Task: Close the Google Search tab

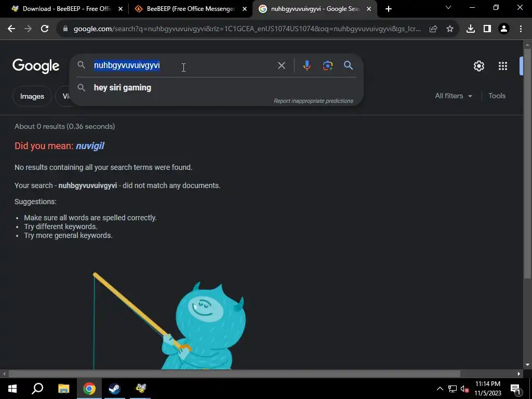Action: [369, 9]
